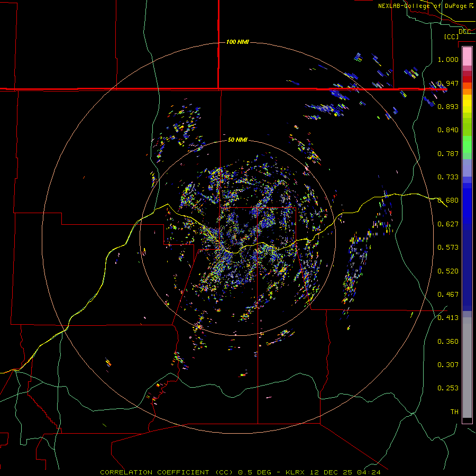The height and width of the screenshot is (476, 476).
Task: Click the 0.787 scale value
Action: pyautogui.click(x=448, y=153)
